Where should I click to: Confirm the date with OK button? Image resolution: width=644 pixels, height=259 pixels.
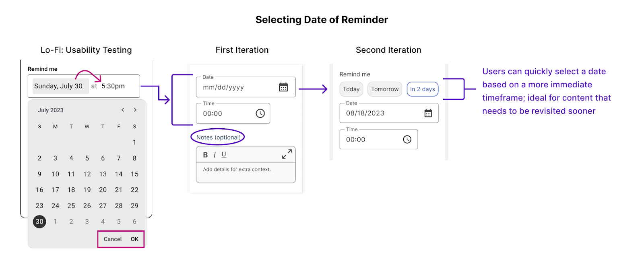134,239
